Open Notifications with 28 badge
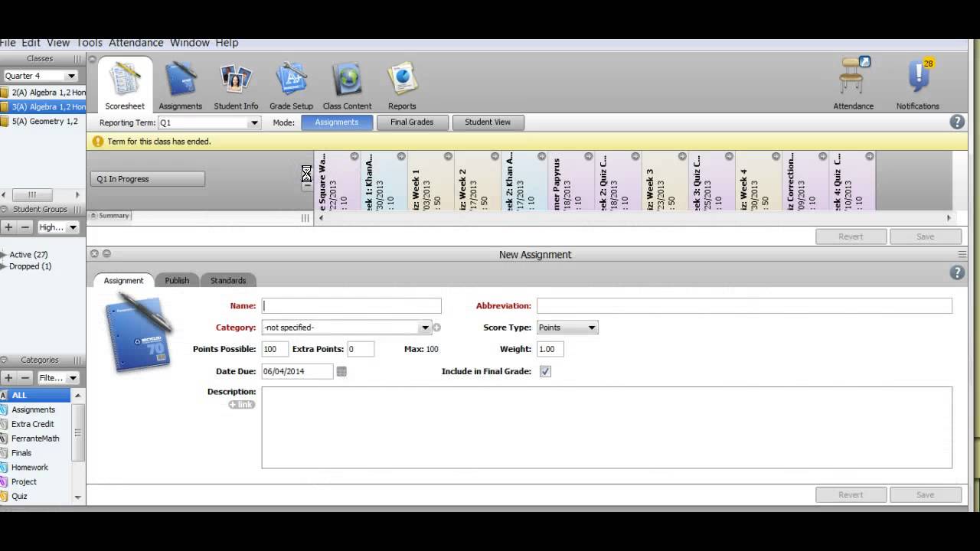 (x=918, y=84)
